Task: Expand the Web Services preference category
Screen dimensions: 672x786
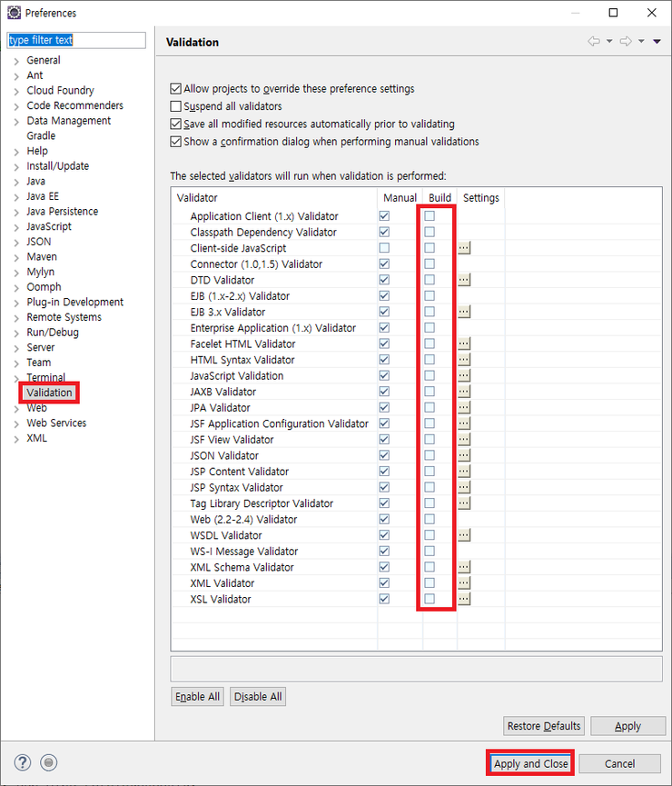Action: click(x=16, y=423)
